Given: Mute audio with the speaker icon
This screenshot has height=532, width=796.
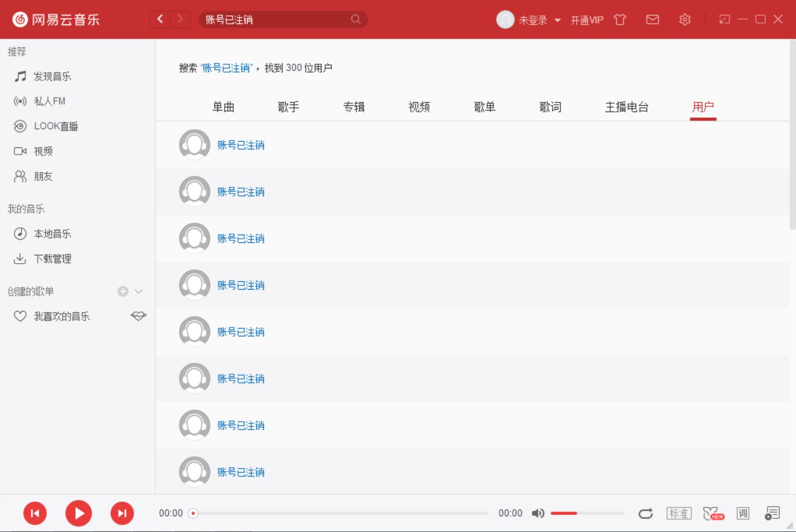Looking at the screenshot, I should pos(538,513).
